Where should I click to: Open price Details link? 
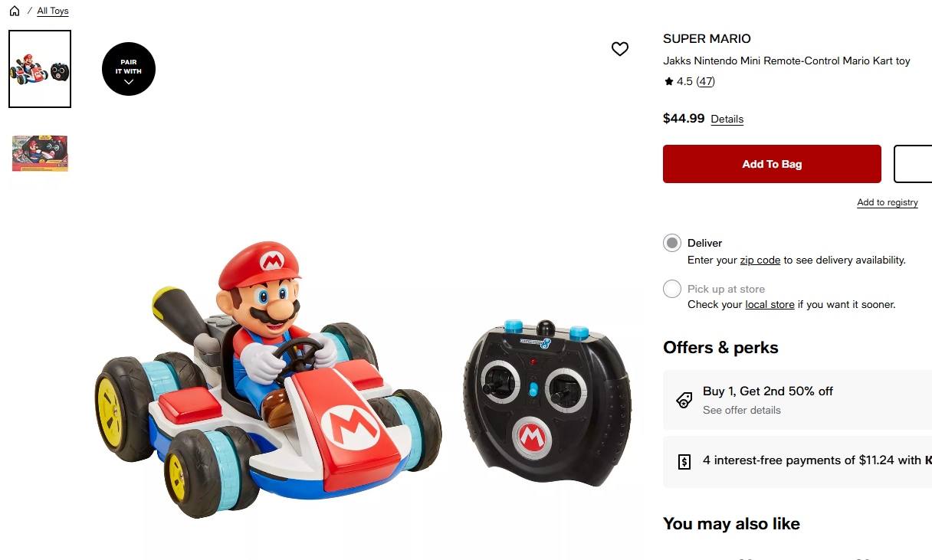coord(727,119)
